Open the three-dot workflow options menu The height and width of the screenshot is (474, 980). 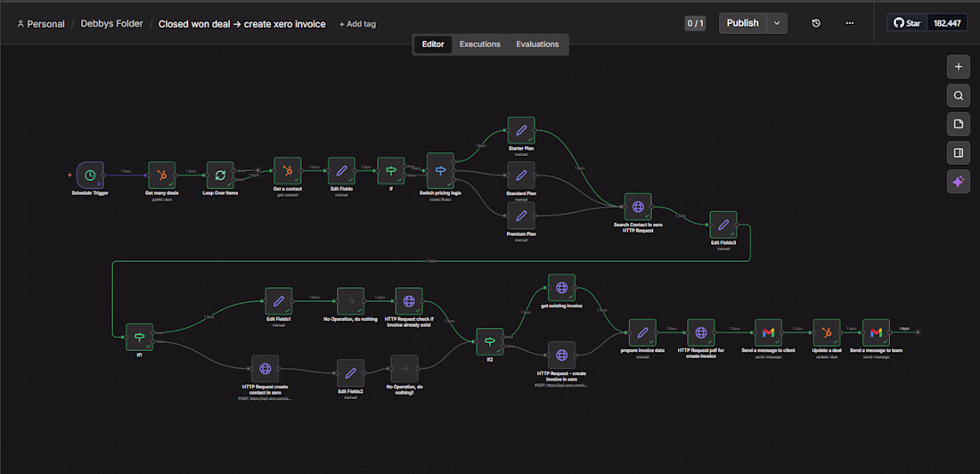point(849,23)
